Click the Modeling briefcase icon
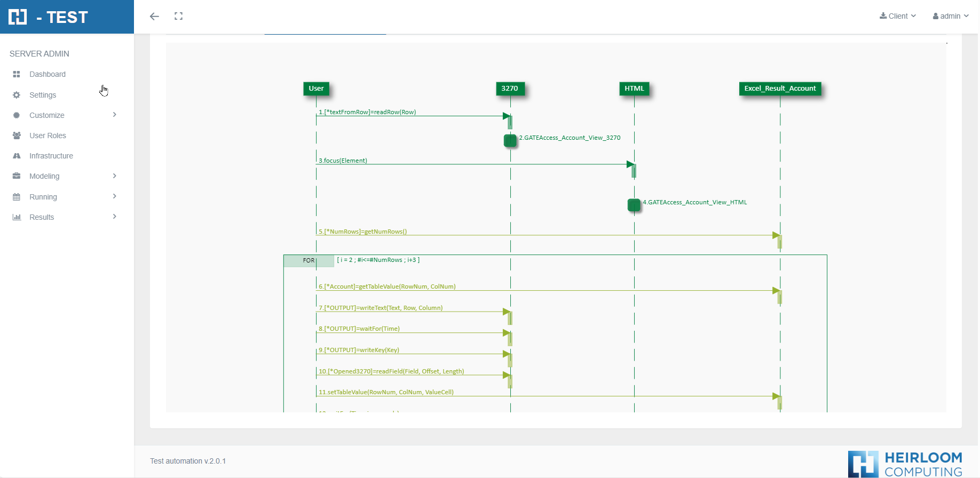This screenshot has height=478, width=980. pos(17,176)
